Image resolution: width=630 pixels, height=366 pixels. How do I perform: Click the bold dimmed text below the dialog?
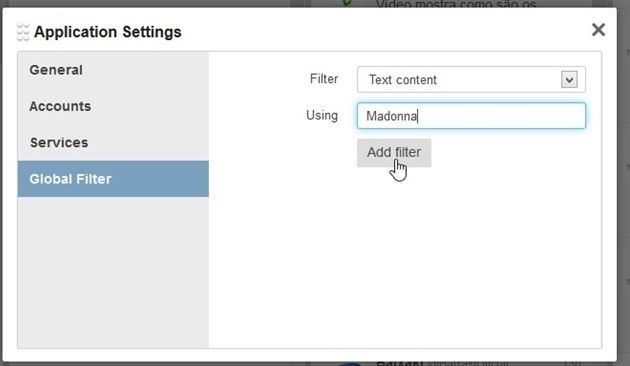click(x=399, y=363)
